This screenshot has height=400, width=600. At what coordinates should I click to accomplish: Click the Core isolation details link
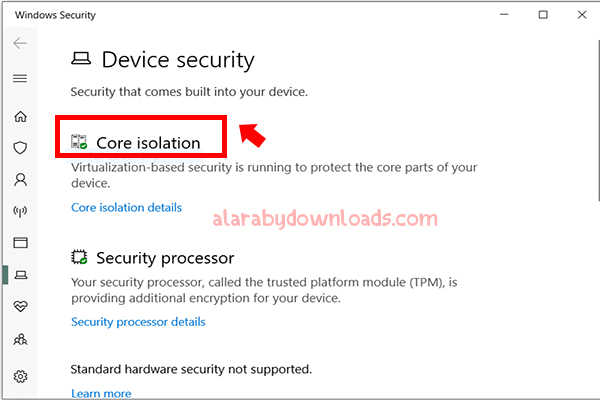pos(127,207)
